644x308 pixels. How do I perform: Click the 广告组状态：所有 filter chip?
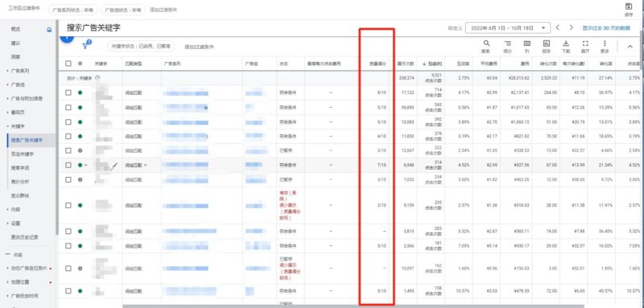[123, 10]
